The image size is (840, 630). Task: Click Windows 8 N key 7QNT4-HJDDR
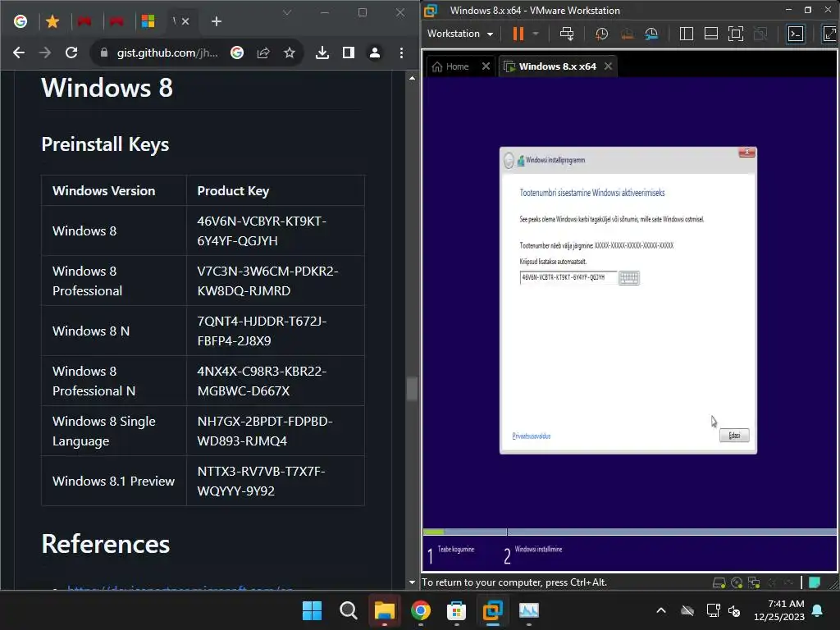click(262, 331)
